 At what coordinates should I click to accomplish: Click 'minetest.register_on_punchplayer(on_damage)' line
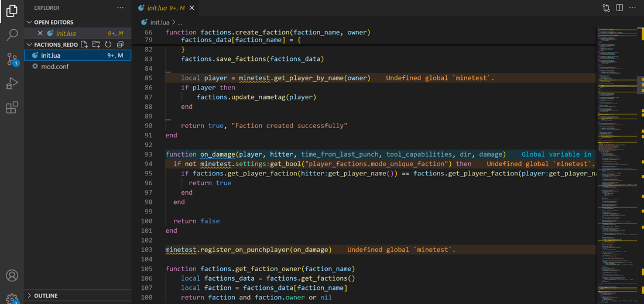click(x=248, y=250)
